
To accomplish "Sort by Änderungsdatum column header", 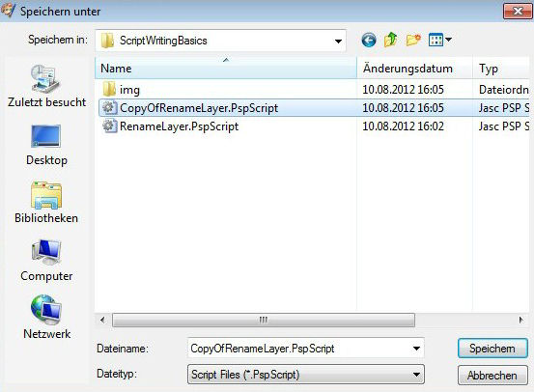I will pos(414,69).
